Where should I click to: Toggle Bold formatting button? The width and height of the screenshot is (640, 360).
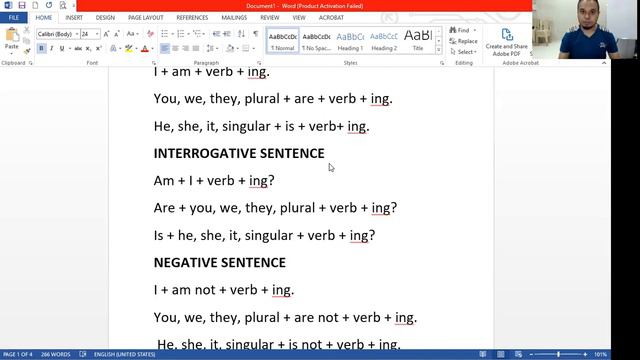tap(41, 49)
